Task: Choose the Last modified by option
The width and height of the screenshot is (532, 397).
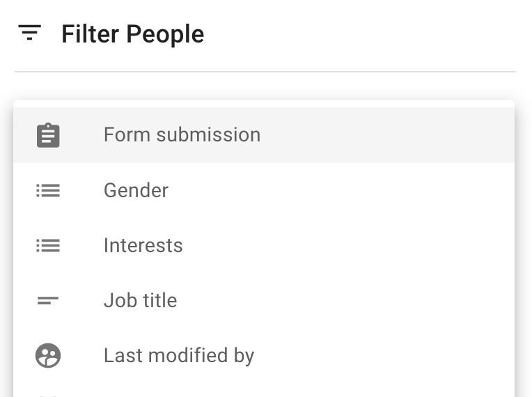Action: point(178,355)
